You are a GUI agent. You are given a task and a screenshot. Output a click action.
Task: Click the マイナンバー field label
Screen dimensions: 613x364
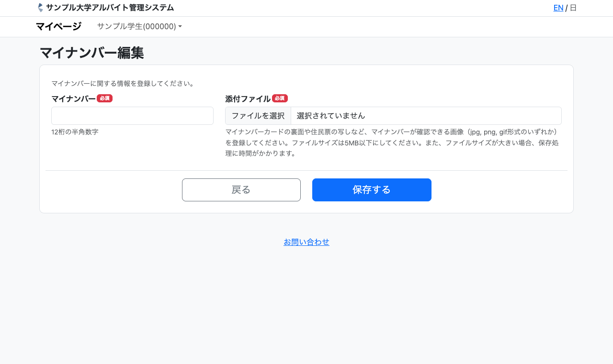(x=73, y=99)
